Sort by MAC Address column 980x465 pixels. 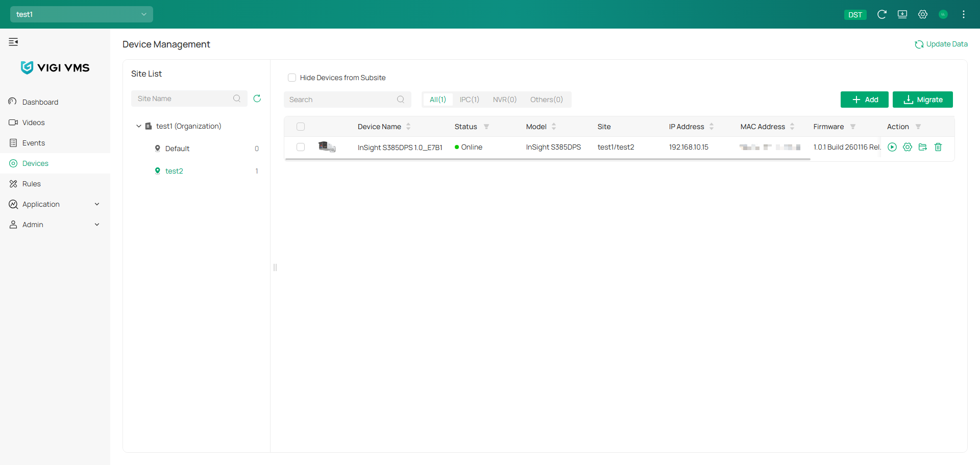pyautogui.click(x=792, y=127)
